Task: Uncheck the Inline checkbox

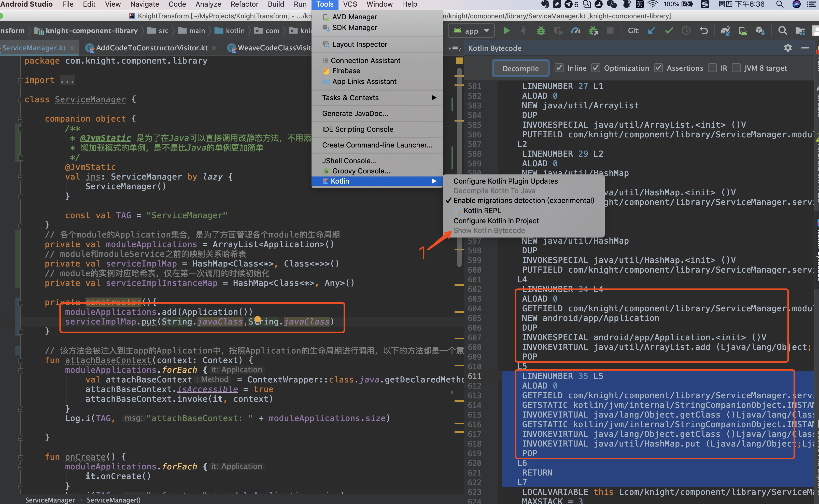Action: (559, 68)
